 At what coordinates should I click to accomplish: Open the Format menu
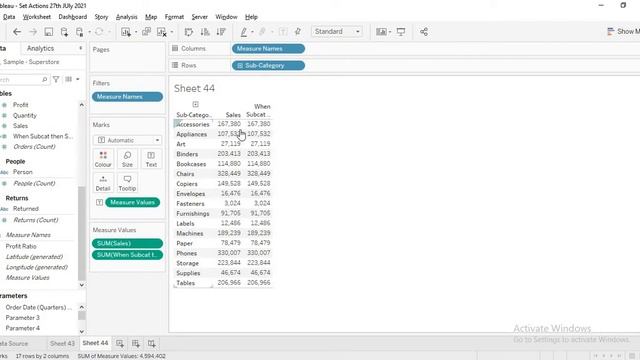[x=174, y=17]
